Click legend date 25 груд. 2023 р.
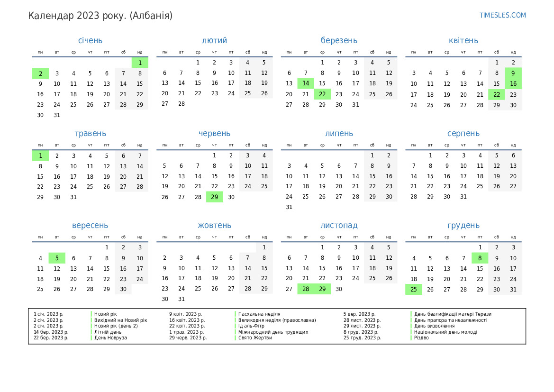554x392 pixels. [x=362, y=337]
